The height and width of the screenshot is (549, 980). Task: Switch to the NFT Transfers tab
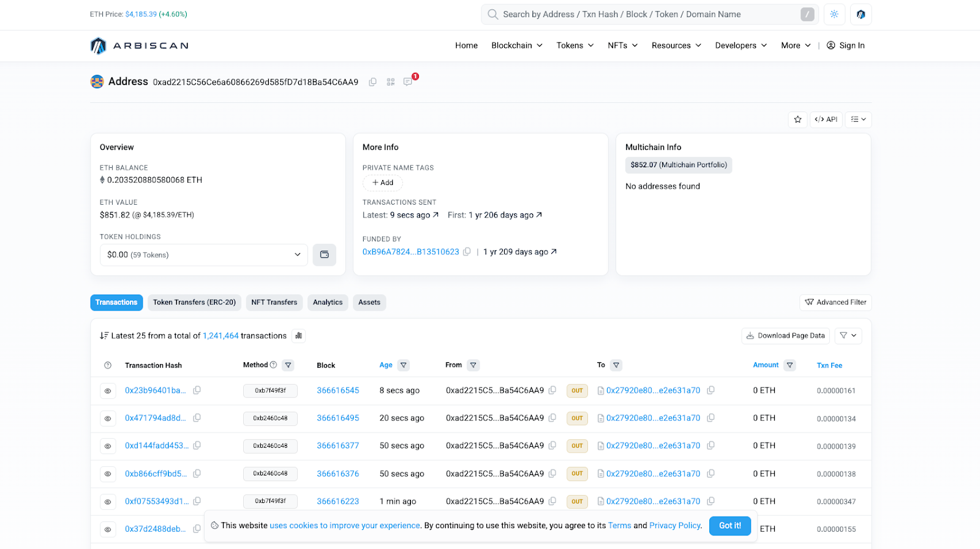click(274, 303)
